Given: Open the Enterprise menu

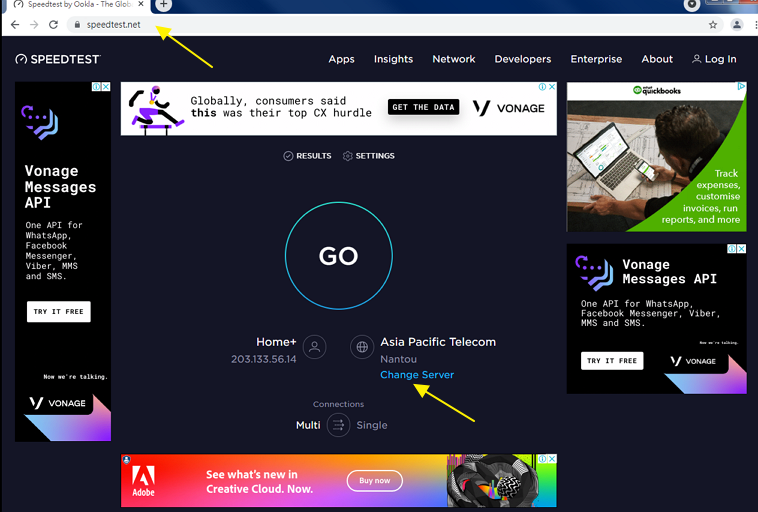Looking at the screenshot, I should (x=596, y=59).
